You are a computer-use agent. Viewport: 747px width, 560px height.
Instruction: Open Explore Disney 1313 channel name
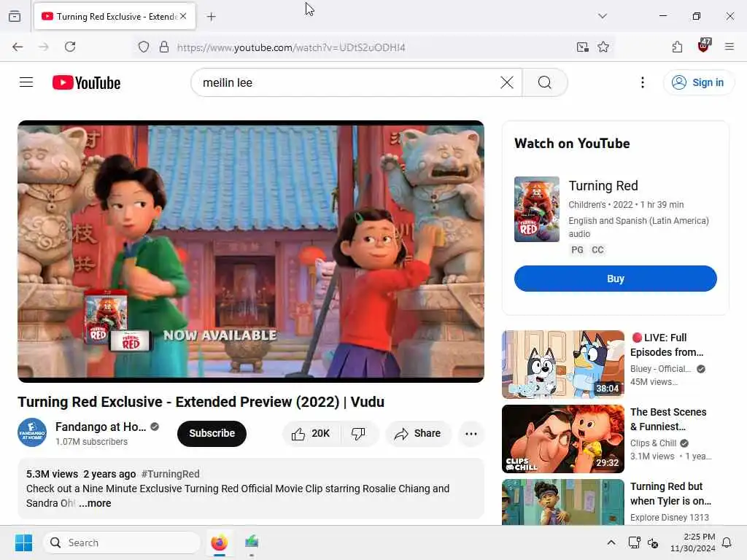[x=670, y=518]
